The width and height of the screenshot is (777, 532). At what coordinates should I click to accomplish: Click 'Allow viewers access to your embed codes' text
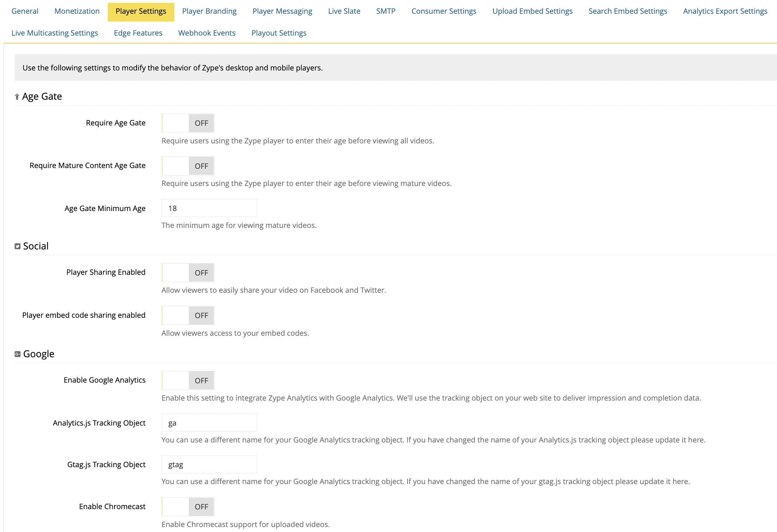(x=235, y=333)
